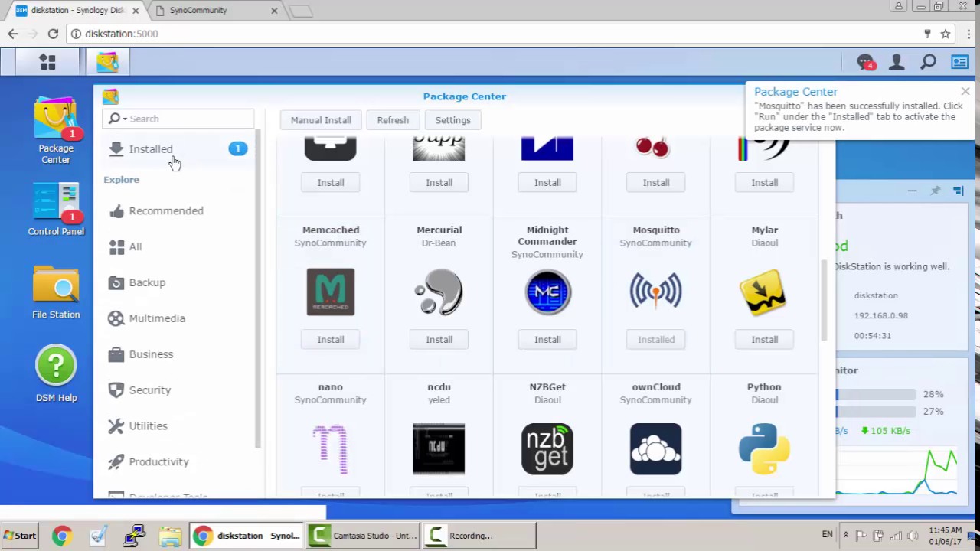The image size is (980, 551).
Task: Open the user Options person icon
Action: click(897, 62)
